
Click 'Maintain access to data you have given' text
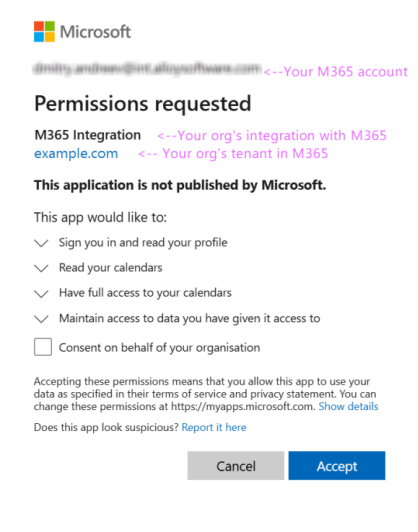coord(189,318)
